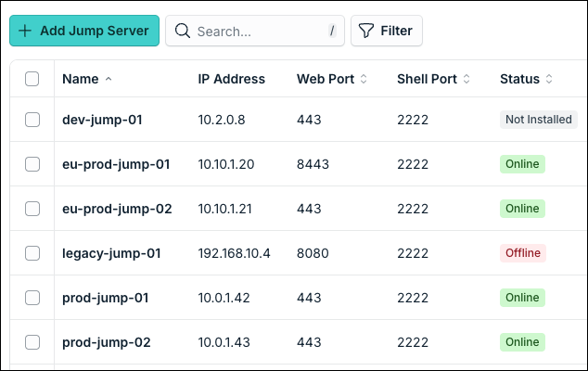
Task: Click the Online badge for prod-jump-02
Action: 522,342
